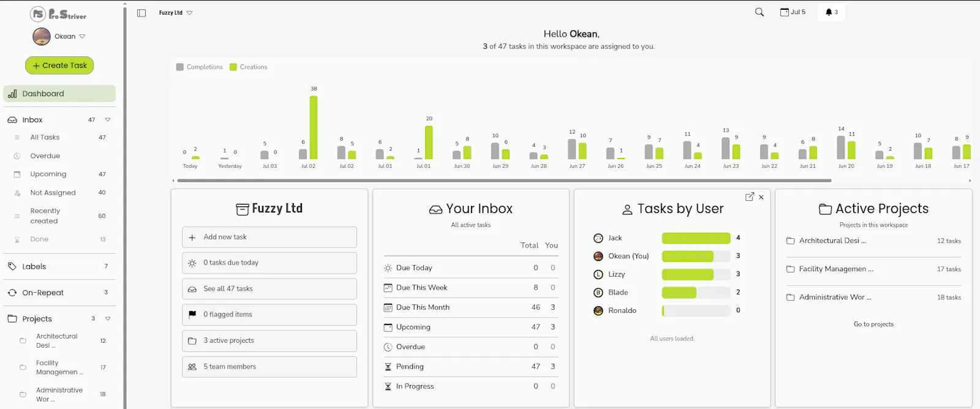Click the chart horizontal scrollbar
The image size is (980, 409).
tap(505, 181)
